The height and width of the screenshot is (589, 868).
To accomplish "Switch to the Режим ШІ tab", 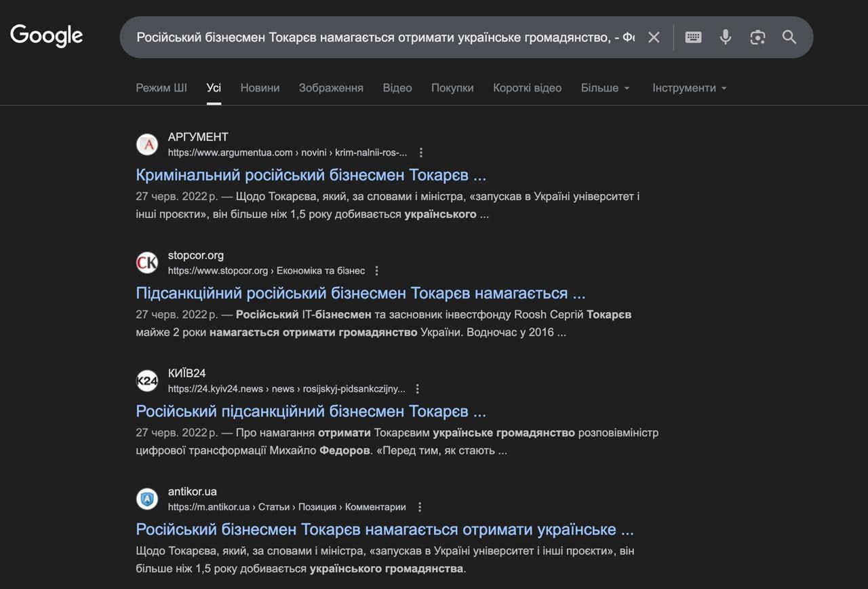I will (x=161, y=88).
